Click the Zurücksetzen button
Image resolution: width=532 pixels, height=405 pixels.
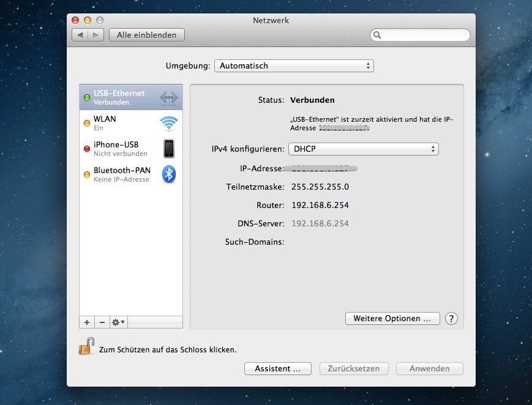click(354, 369)
